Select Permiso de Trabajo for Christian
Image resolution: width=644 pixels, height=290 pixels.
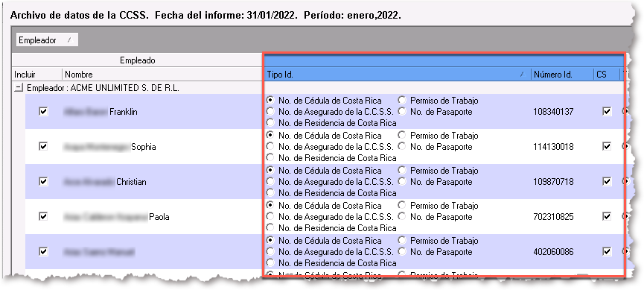point(402,170)
